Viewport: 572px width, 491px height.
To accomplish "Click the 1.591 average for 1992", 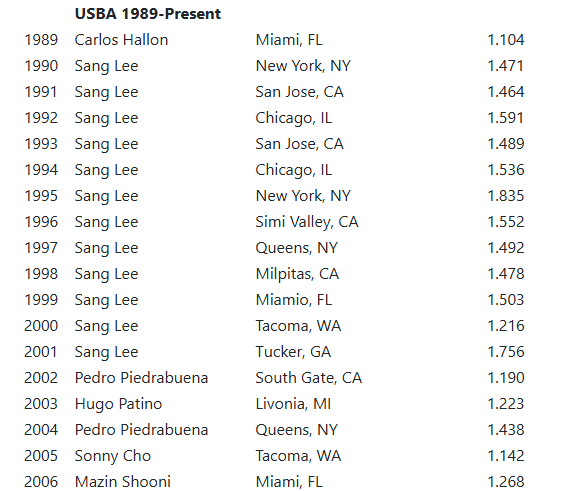I will tap(506, 118).
